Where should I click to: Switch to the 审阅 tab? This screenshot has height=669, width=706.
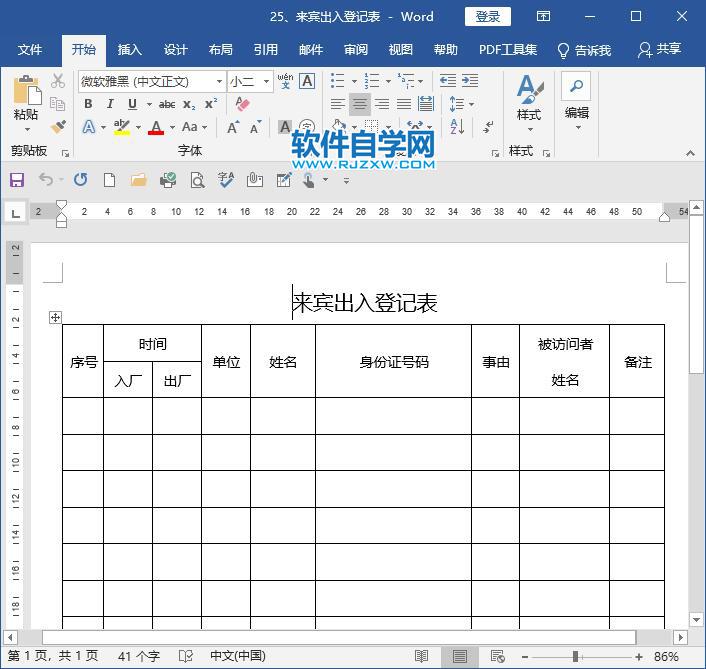pos(356,50)
